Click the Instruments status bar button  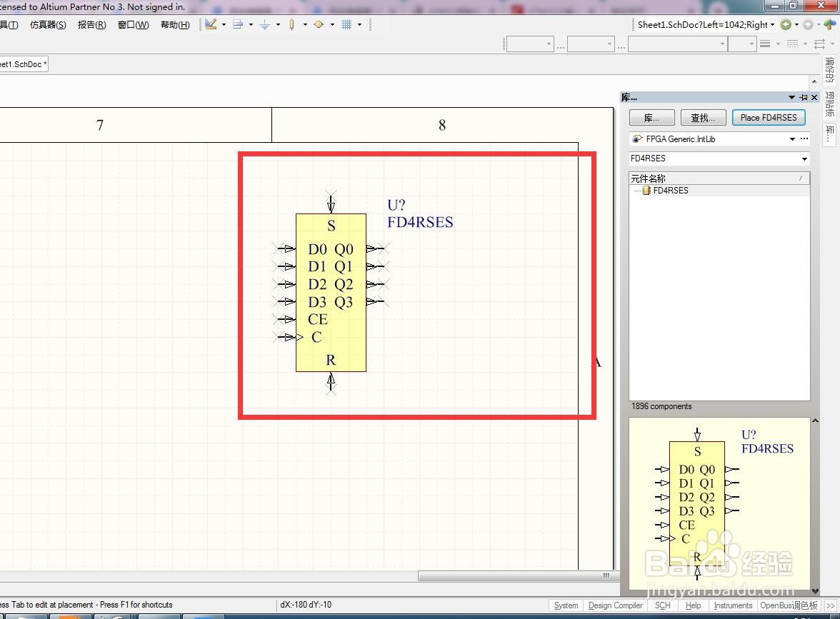[734, 605]
